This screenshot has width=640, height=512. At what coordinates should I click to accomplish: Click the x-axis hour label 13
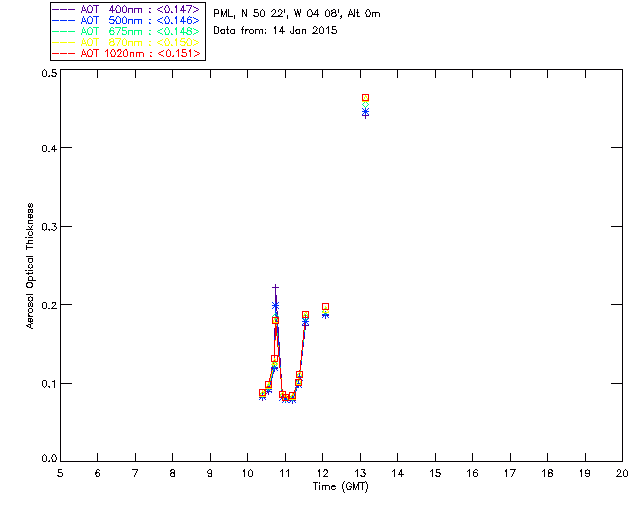pyautogui.click(x=360, y=473)
